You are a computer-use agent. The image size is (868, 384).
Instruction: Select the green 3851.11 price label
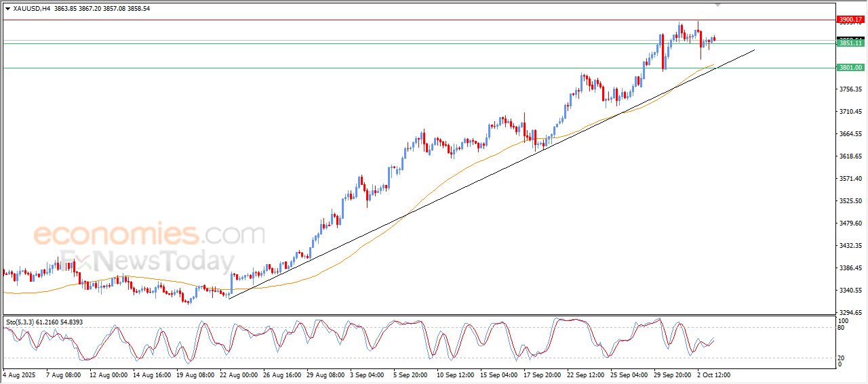(850, 43)
